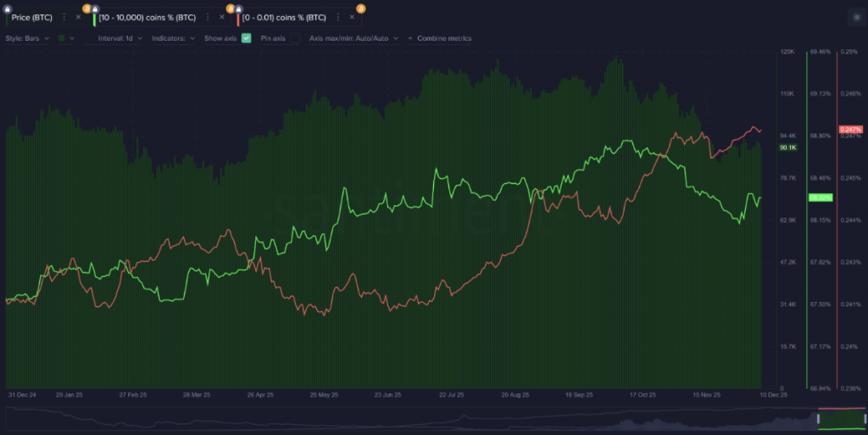Remove the [0 - 0.01) coins % metric
This screenshot has height=435, width=868.
[x=353, y=17]
